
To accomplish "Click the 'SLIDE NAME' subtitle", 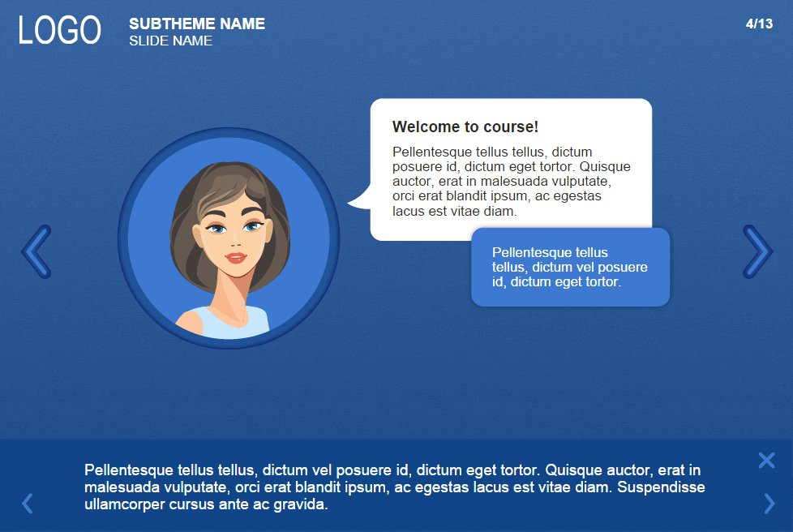I will [170, 41].
